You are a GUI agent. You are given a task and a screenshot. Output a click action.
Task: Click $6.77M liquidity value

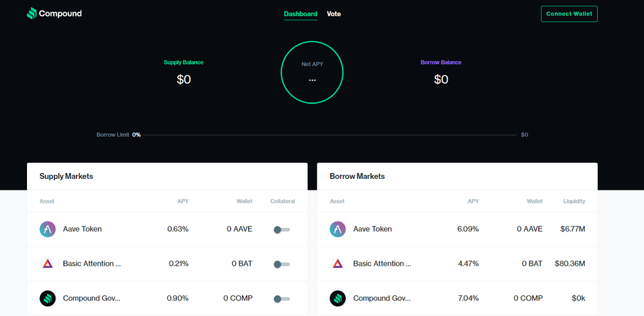(x=573, y=229)
